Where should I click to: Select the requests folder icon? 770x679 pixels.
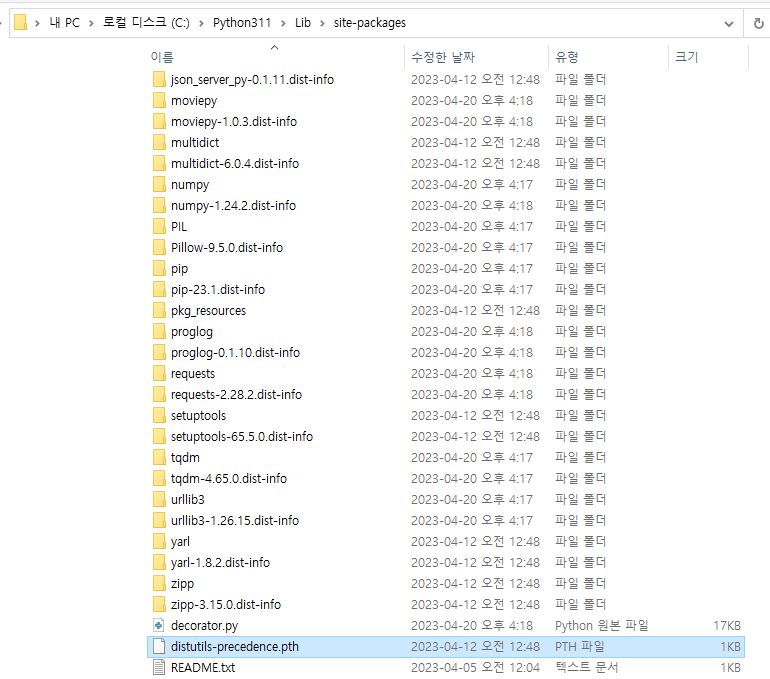pyautogui.click(x=159, y=373)
